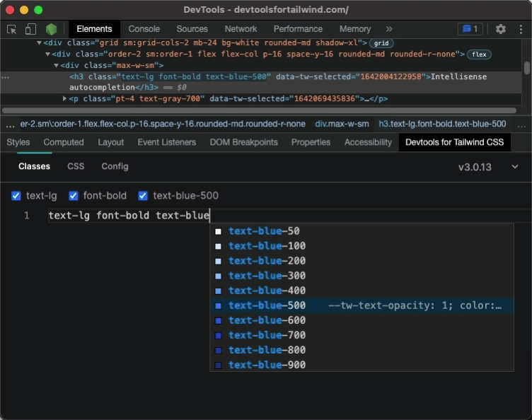Screen dimensions: 532x420
Task: Select the h3 Intellisense autocompletion element row
Action: point(261,82)
